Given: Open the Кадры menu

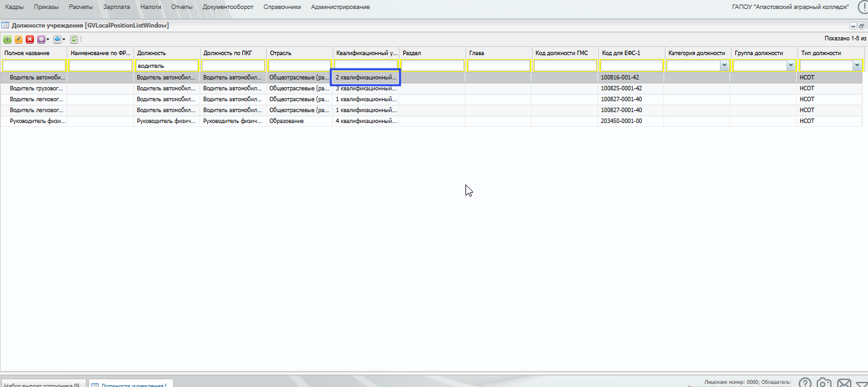Looking at the screenshot, I should point(14,7).
